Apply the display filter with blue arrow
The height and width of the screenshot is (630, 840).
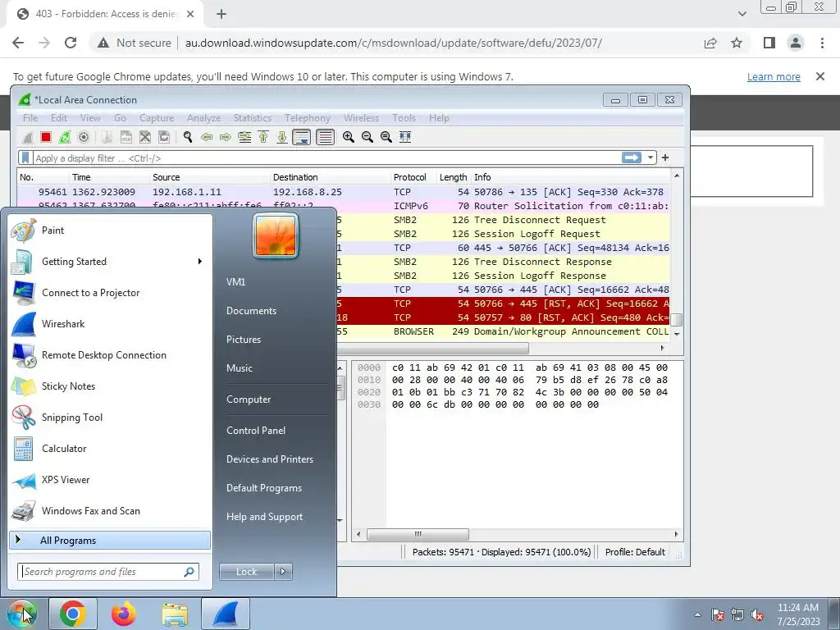631,157
